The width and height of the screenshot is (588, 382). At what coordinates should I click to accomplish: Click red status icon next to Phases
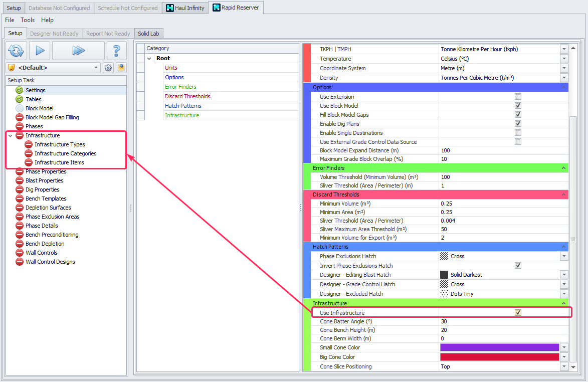(x=20, y=126)
